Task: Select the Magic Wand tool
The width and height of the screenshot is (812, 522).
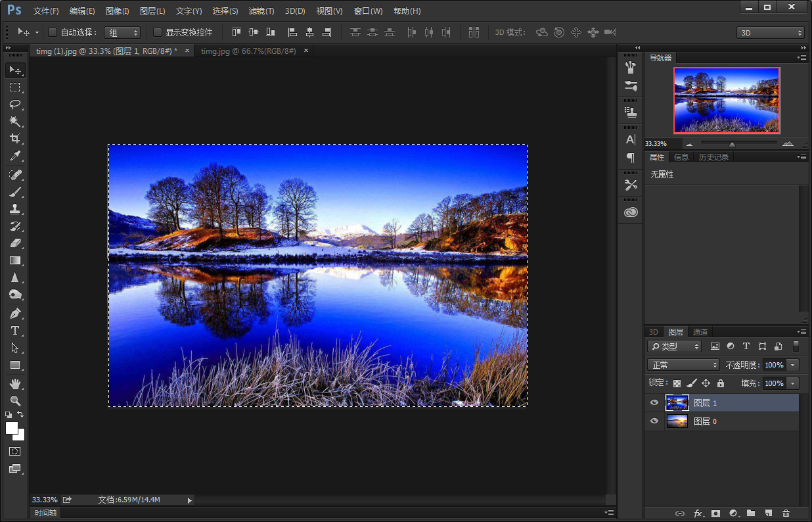Action: [15, 122]
